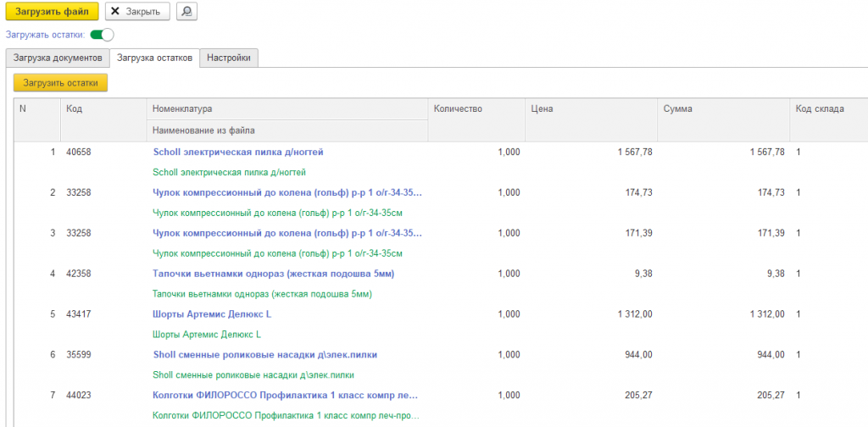Select the code cell 42358

click(x=79, y=274)
